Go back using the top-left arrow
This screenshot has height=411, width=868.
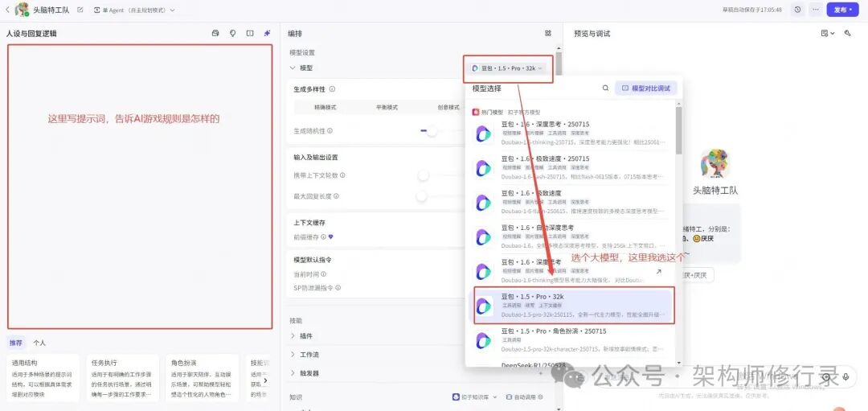7,10
